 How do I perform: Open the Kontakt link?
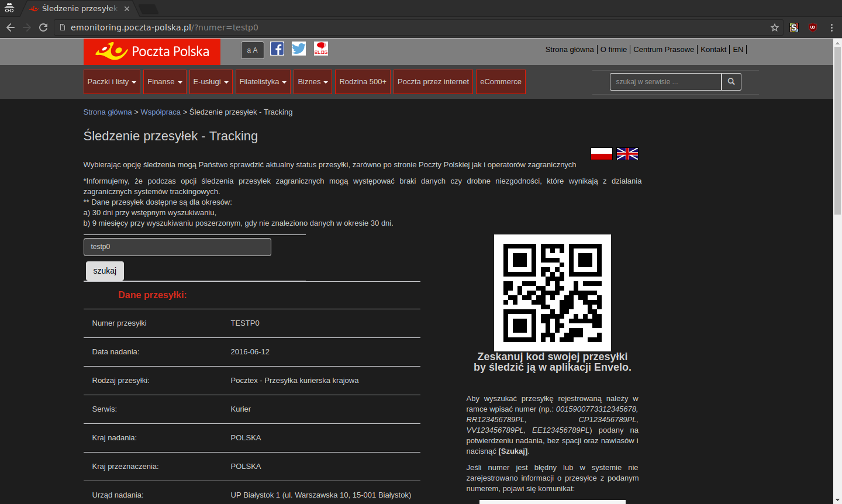(x=713, y=50)
